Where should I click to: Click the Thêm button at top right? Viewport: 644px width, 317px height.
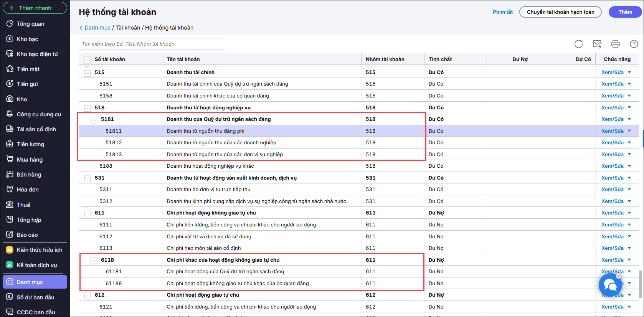coord(625,12)
